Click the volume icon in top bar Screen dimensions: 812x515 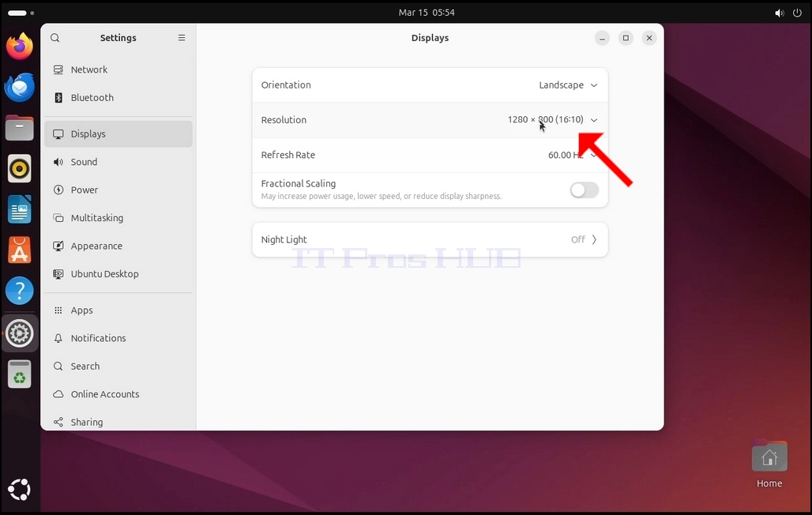[x=780, y=13]
